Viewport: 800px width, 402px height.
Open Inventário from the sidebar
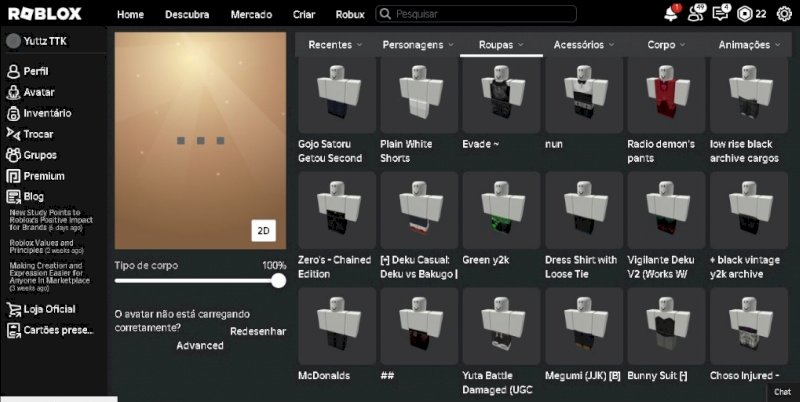coord(14,113)
